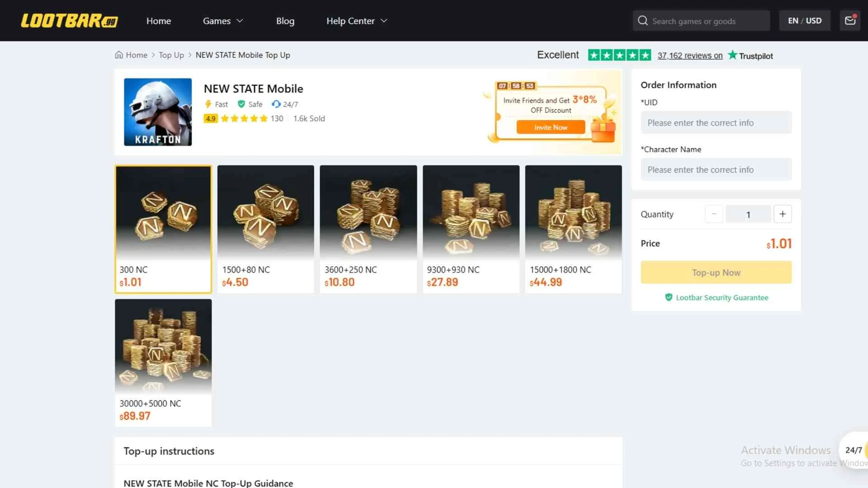868x488 pixels.
Task: Go to the Blog page
Action: pos(285,21)
